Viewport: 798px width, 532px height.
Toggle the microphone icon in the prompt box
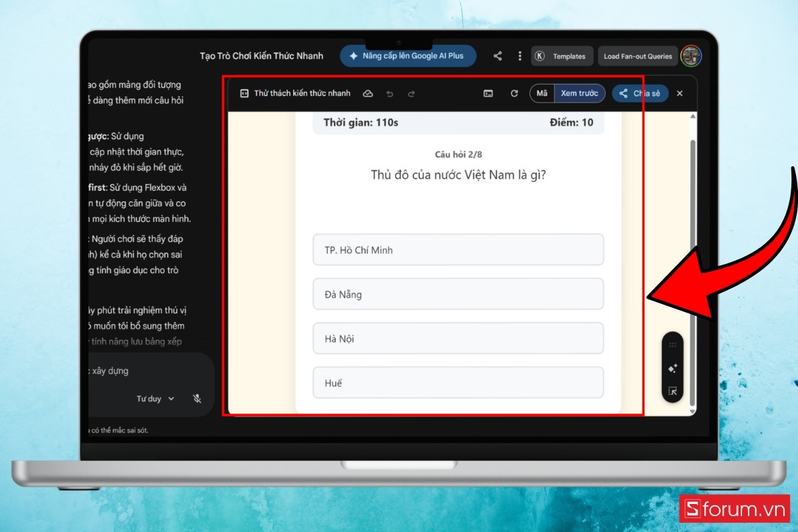coord(198,398)
